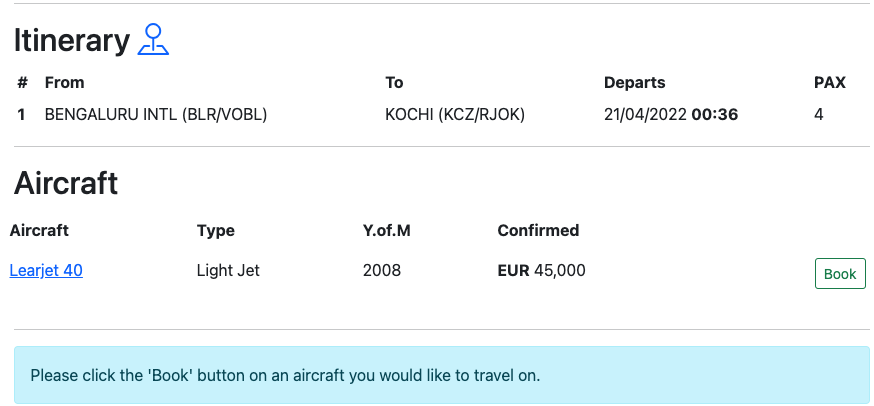Click the Type column header
Viewport: 874px width, 406px height.
[216, 230]
